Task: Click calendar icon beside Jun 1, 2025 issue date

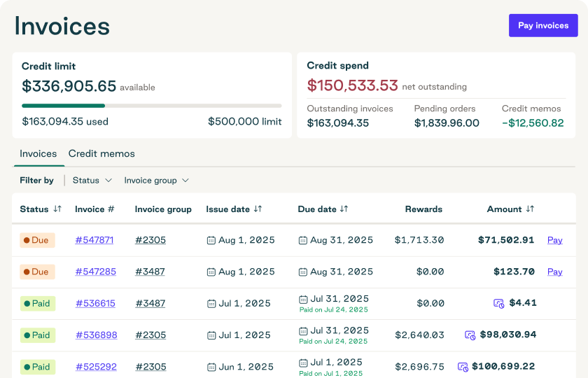Action: [211, 367]
